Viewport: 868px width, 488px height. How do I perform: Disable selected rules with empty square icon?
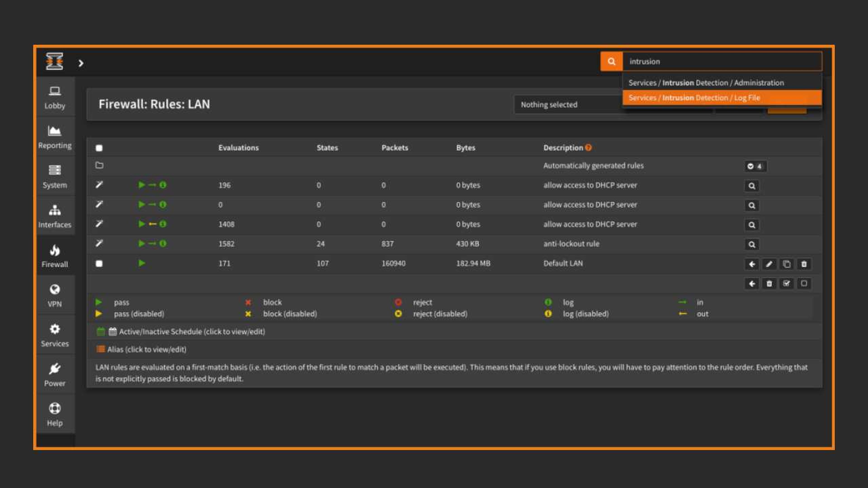pos(804,284)
